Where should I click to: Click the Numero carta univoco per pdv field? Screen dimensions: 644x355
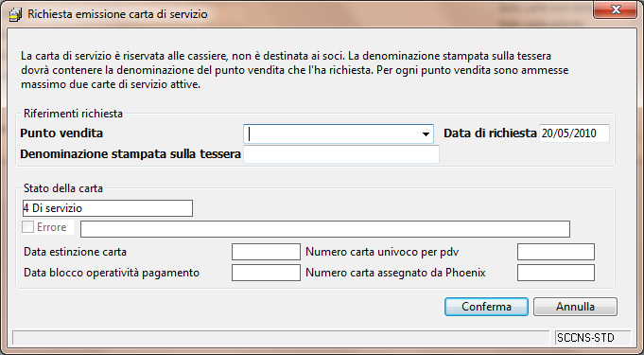point(556,252)
